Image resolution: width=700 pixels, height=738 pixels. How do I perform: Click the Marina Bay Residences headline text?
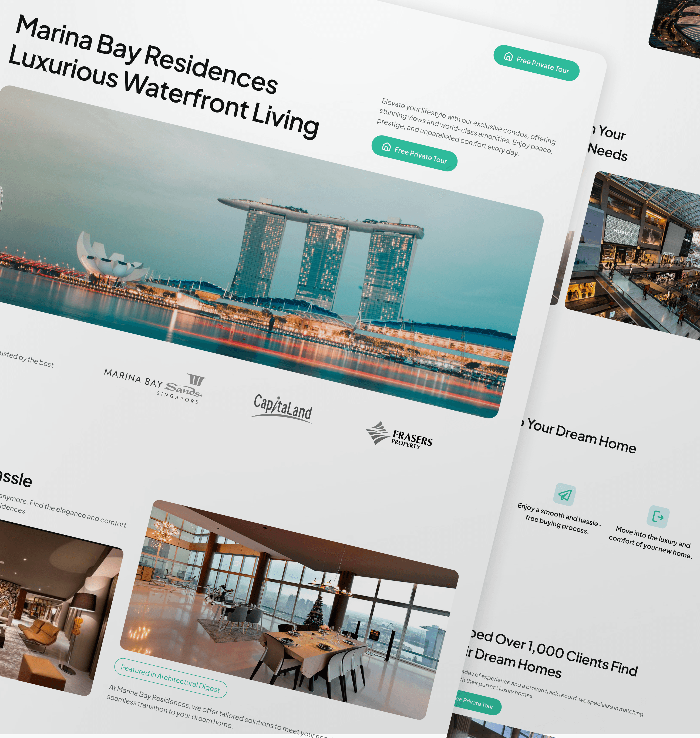(x=147, y=55)
